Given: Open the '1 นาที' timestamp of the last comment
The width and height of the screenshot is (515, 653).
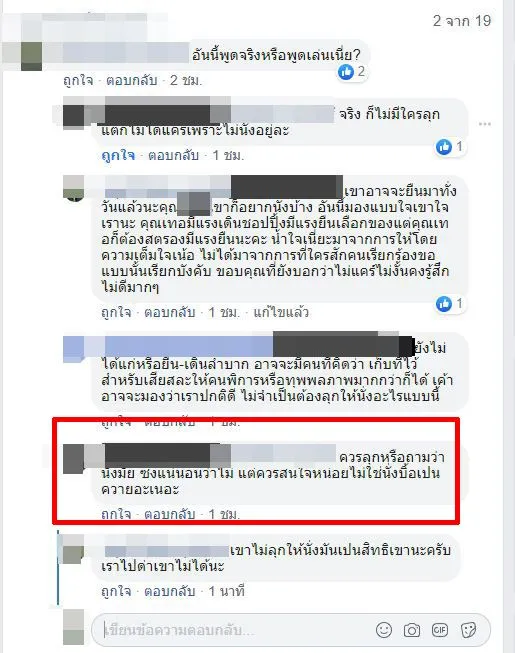Looking at the screenshot, I should pyautogui.click(x=226, y=591).
